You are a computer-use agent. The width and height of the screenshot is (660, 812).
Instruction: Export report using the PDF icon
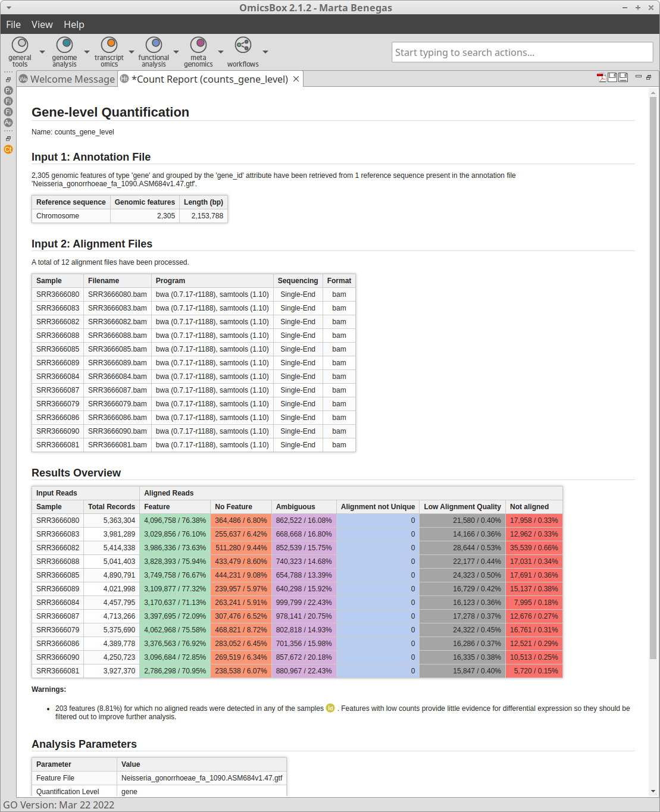(x=602, y=77)
